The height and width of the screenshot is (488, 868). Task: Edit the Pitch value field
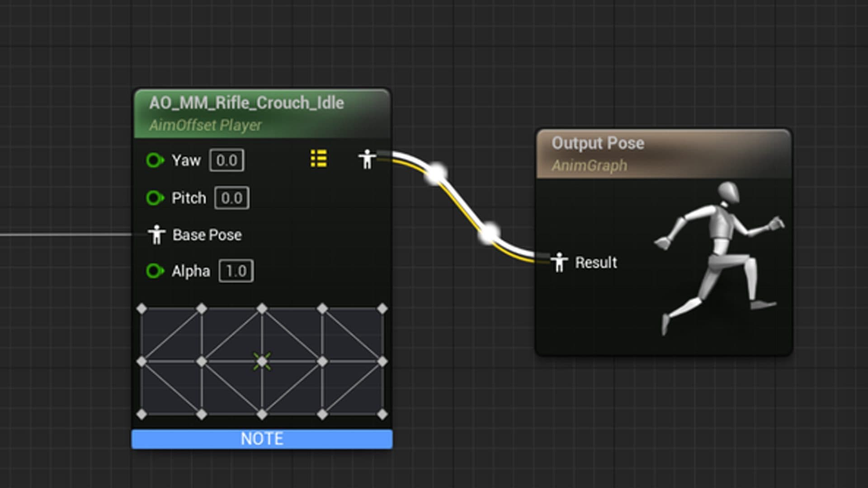click(231, 198)
